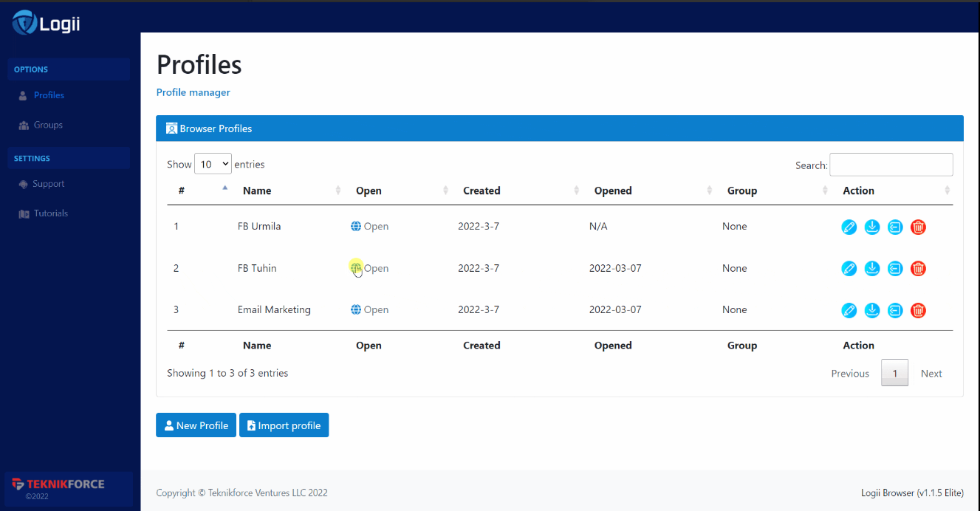The width and height of the screenshot is (980, 511).
Task: Download the Email Marketing profile icon
Action: [x=872, y=310]
